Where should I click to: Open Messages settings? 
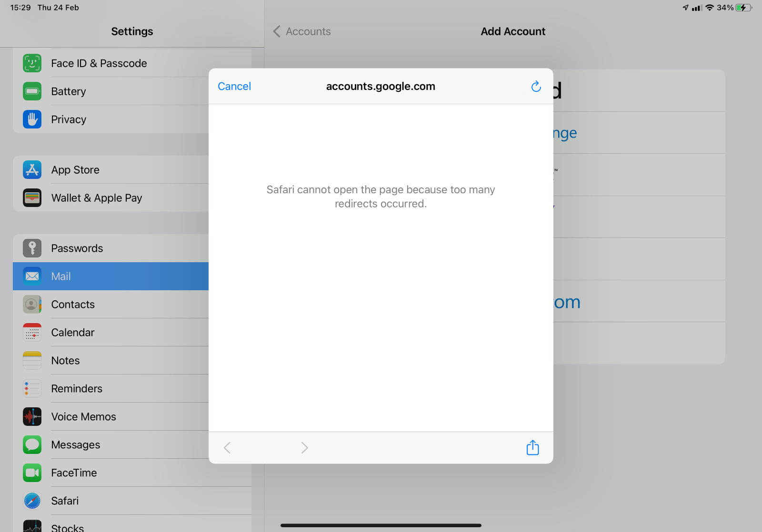coord(110,445)
